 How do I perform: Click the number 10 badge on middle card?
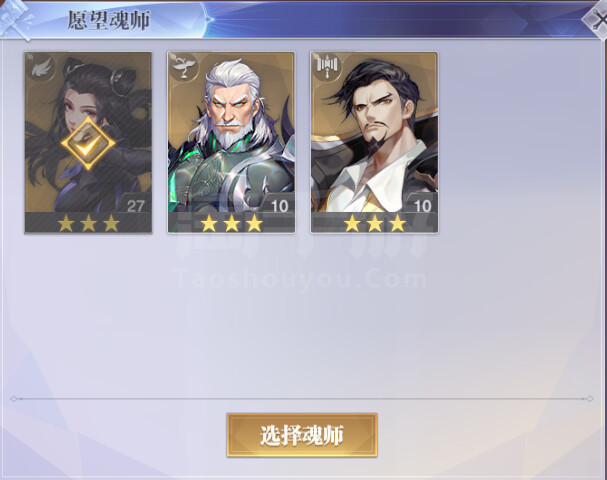click(x=279, y=206)
